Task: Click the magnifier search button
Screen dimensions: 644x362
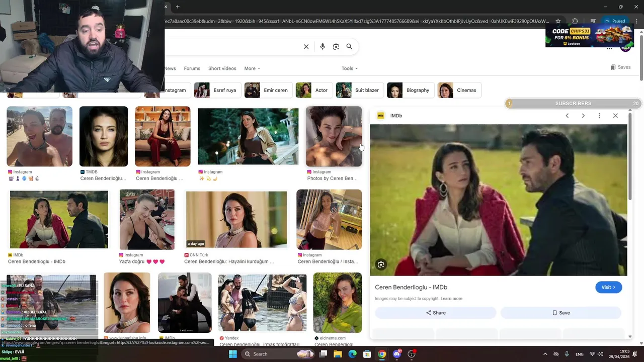Action: [x=349, y=47]
